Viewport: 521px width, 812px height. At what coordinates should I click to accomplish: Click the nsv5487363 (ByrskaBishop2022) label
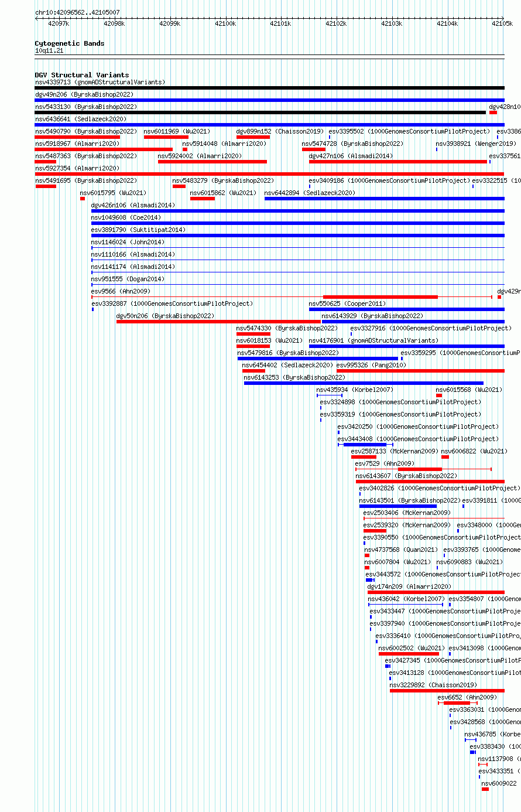(86, 156)
